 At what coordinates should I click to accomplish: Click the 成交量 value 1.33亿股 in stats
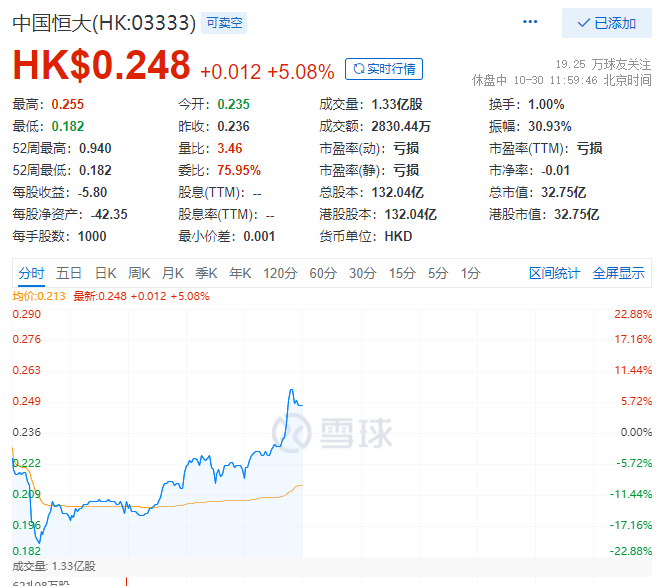[x=397, y=104]
